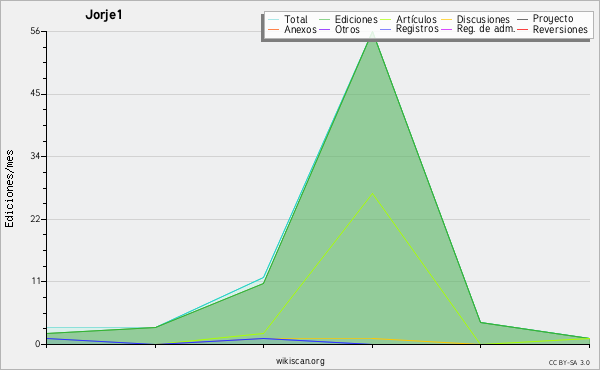Screen dimensions: 600x370
Task: Click the wikiscan.org text
Action: (300, 361)
